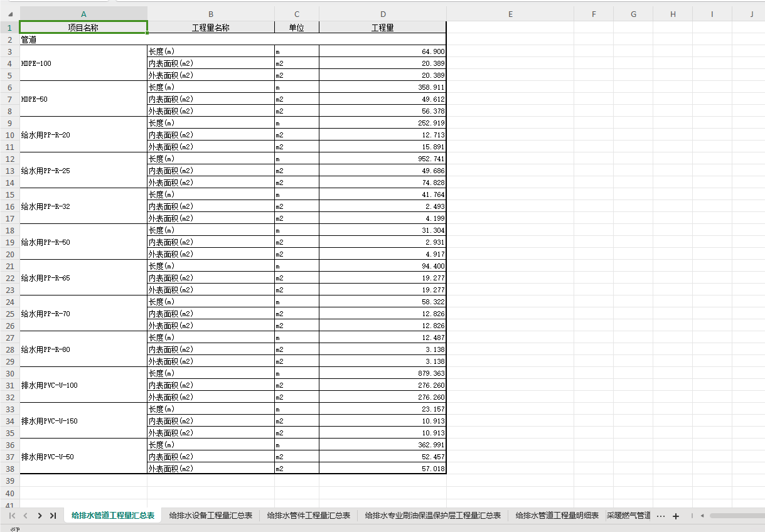Image resolution: width=765 pixels, height=532 pixels.
Task: Select the 排水用PVC-U-100 cell
Action: coord(83,385)
